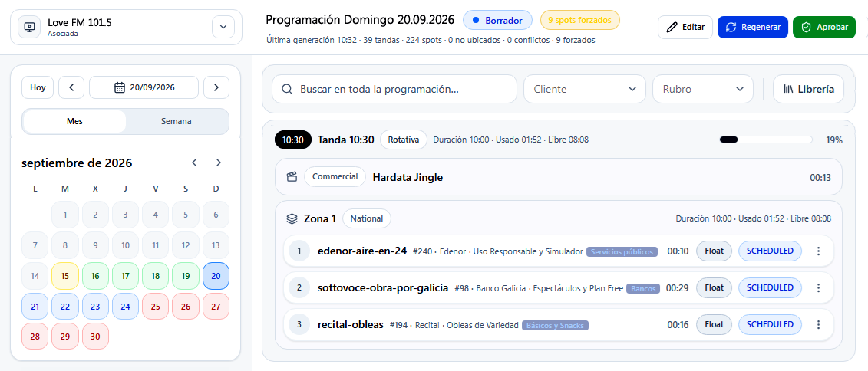This screenshot has height=371, width=868.
Task: Click the National tag of Zona 1
Action: (367, 218)
